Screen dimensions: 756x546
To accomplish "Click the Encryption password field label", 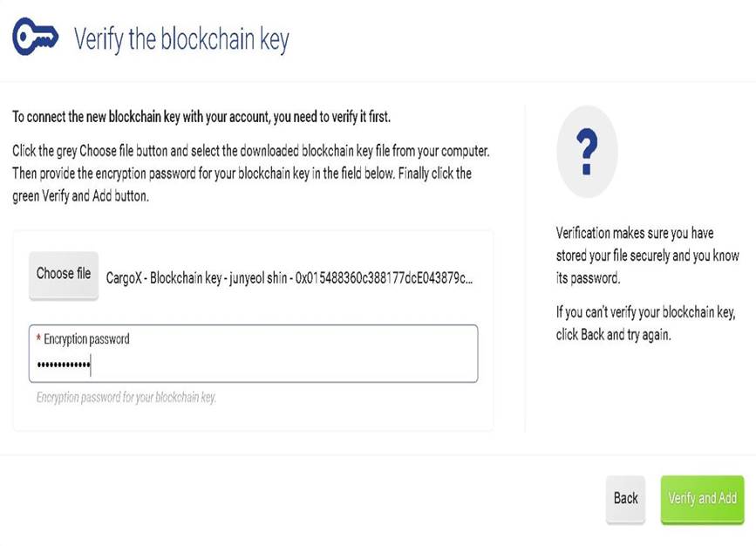I will [87, 339].
